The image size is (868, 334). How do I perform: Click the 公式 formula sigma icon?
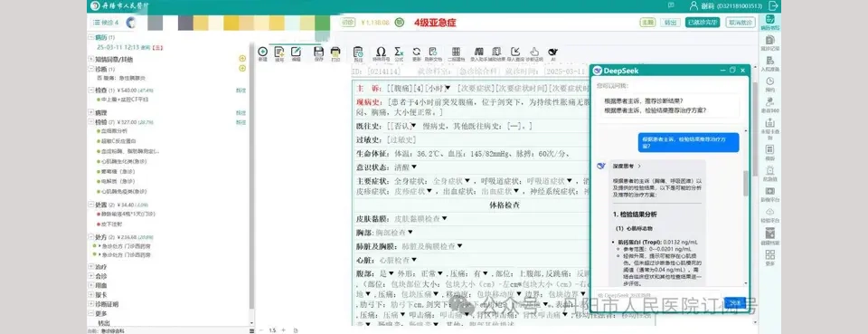(x=399, y=52)
